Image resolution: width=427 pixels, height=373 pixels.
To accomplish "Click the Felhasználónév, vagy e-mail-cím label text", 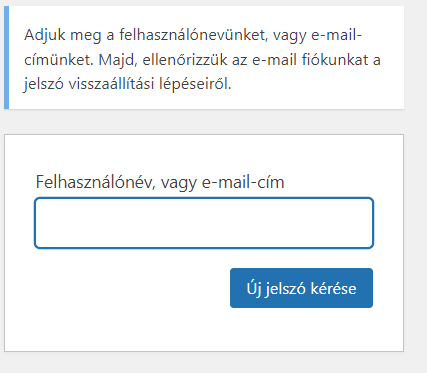I will click(160, 182).
